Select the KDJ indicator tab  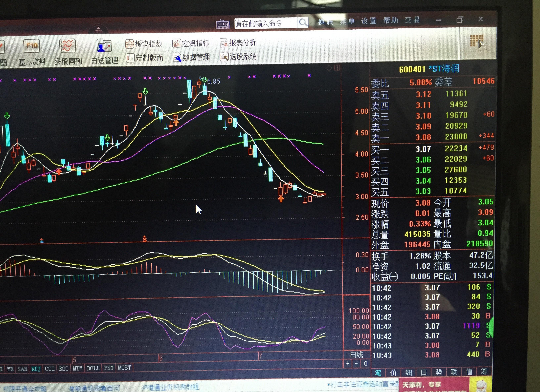[x=36, y=369]
